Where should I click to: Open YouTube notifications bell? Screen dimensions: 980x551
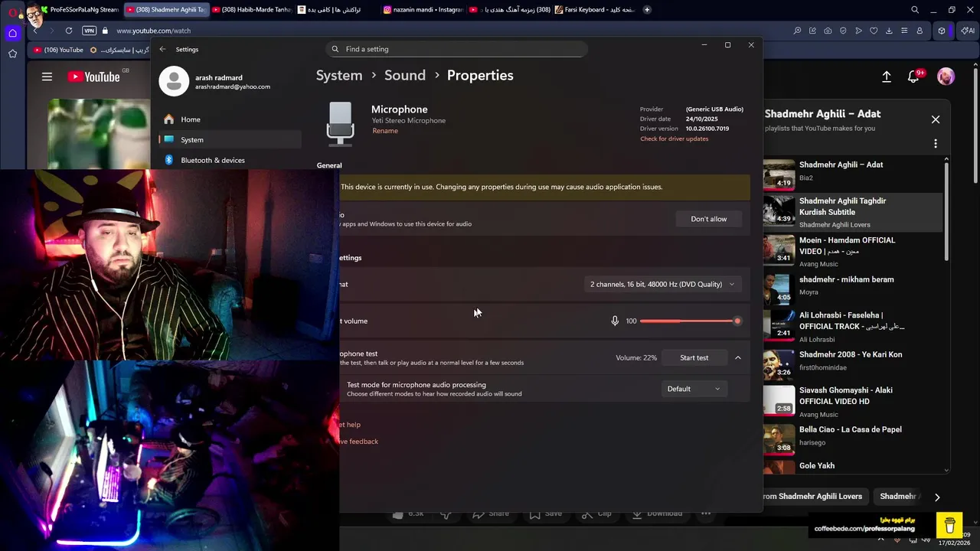coord(913,77)
